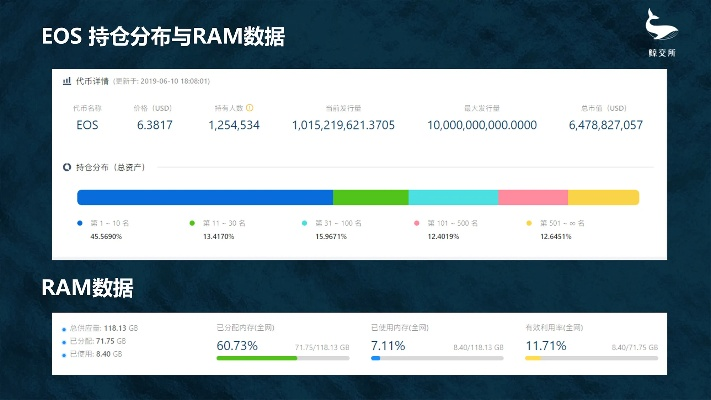Click the 有效利用率(全网) label
This screenshot has width=711, height=400.
554,327
